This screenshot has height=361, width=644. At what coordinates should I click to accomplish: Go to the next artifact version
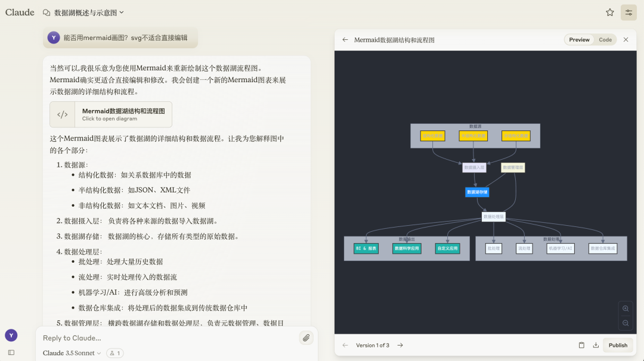[400, 345]
